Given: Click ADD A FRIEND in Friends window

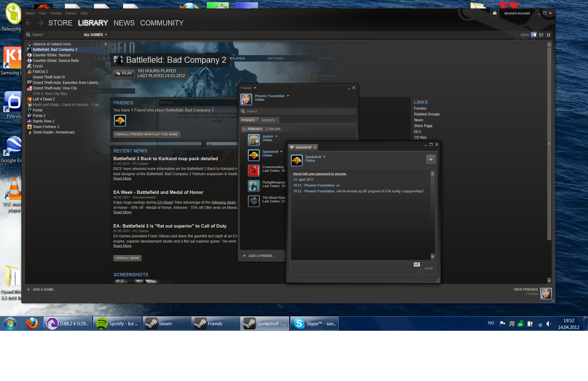Looking at the screenshot, I should point(259,256).
